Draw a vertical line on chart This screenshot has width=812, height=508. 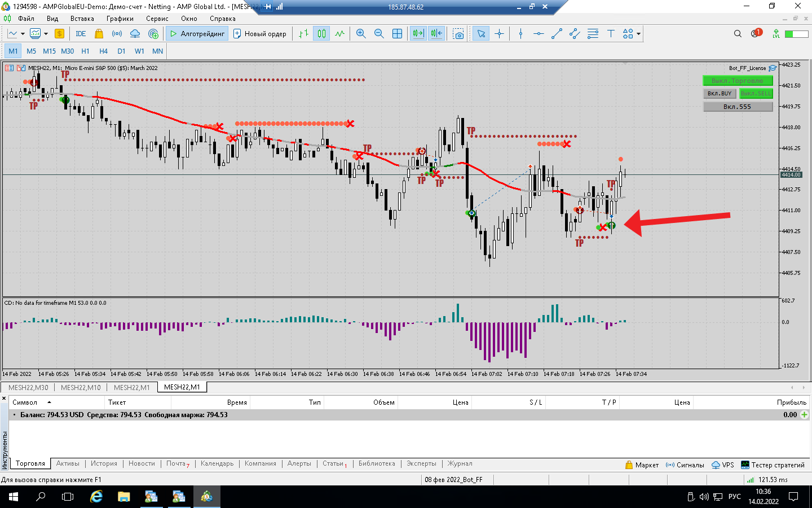[x=520, y=34]
